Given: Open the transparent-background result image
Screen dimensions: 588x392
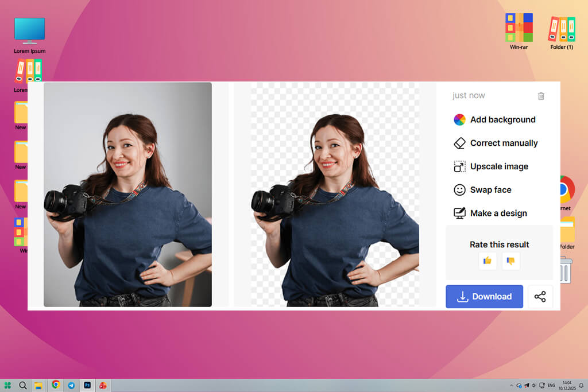Looking at the screenshot, I should coord(335,194).
